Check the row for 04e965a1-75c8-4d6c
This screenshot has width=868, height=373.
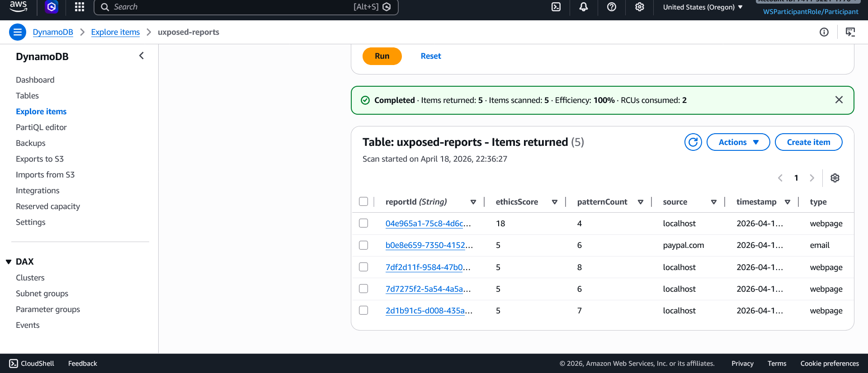click(x=363, y=223)
